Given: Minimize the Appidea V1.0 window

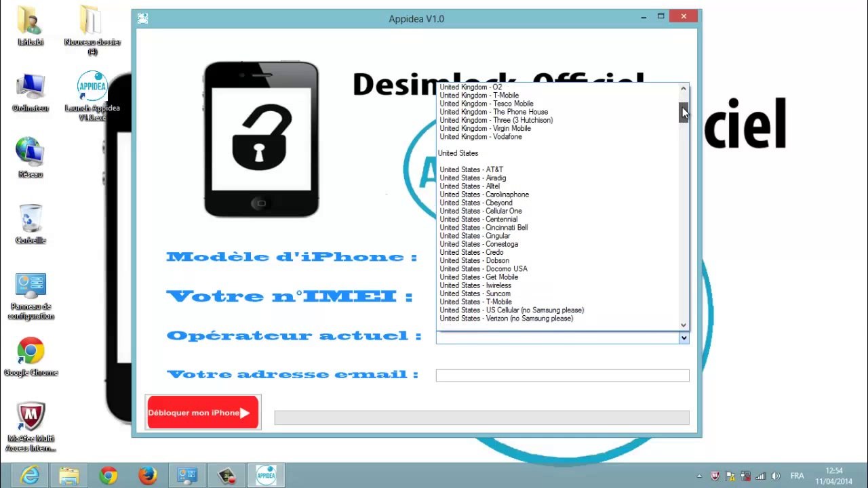Looking at the screenshot, I should tap(642, 16).
